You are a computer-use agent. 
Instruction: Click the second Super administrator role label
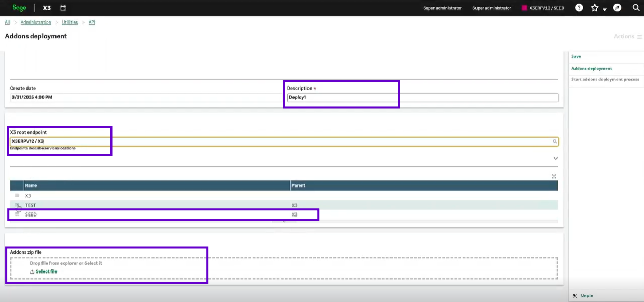point(492,8)
